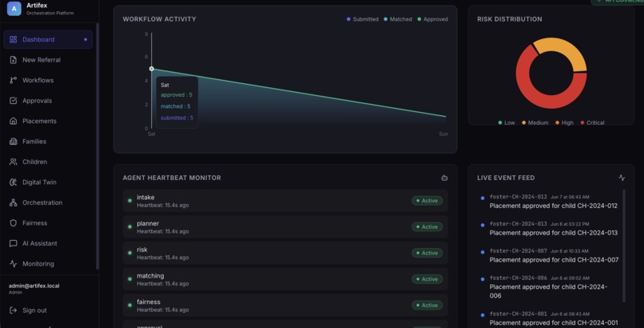
Task: Click High in risk legend
Action: (x=564, y=122)
